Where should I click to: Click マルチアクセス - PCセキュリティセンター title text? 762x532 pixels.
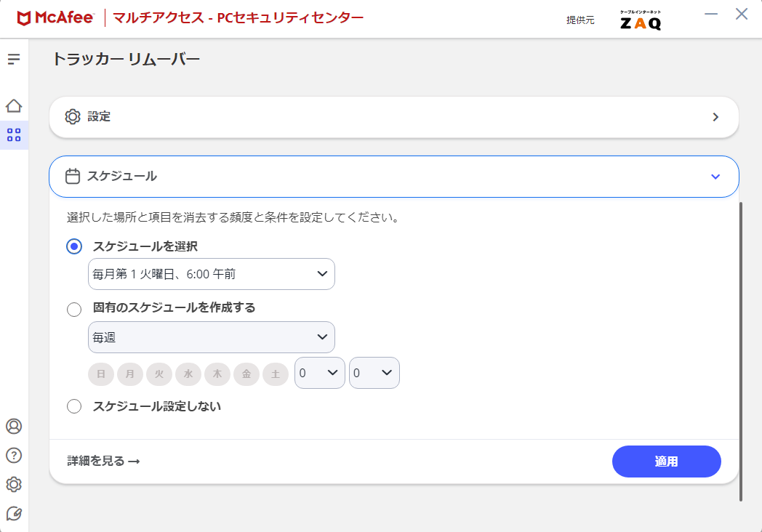click(238, 18)
